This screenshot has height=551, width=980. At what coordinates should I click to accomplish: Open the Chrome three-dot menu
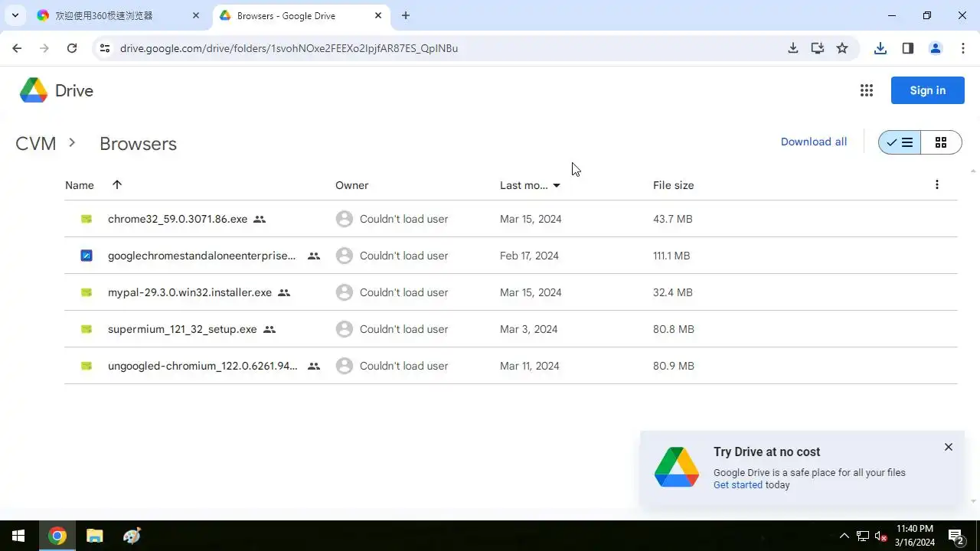[x=963, y=48]
